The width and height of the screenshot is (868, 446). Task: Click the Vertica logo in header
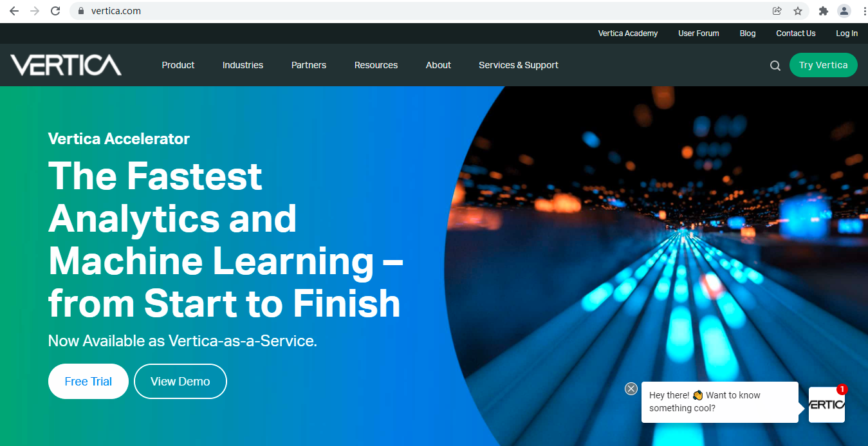66,65
